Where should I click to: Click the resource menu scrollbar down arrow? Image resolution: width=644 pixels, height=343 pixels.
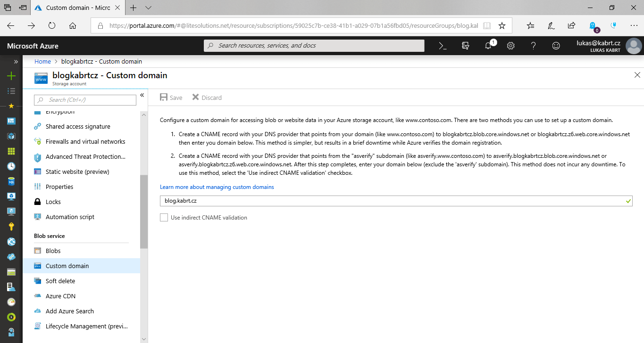pyautogui.click(x=144, y=338)
